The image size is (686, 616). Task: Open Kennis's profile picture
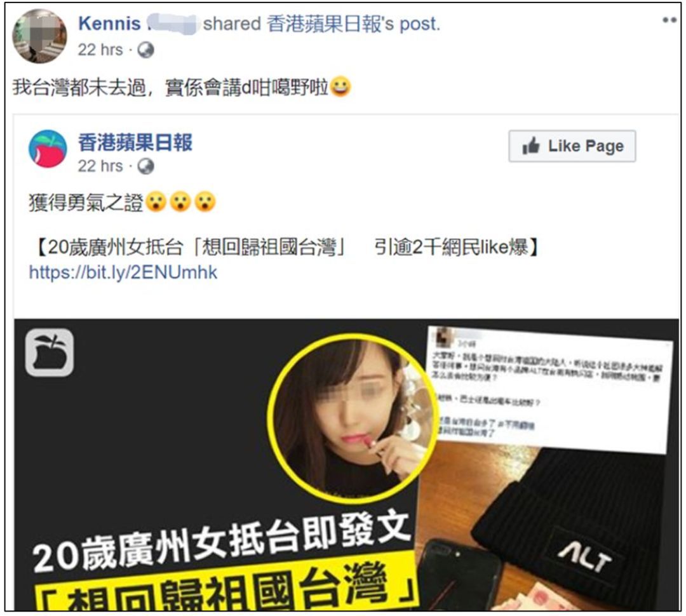pyautogui.click(x=40, y=36)
